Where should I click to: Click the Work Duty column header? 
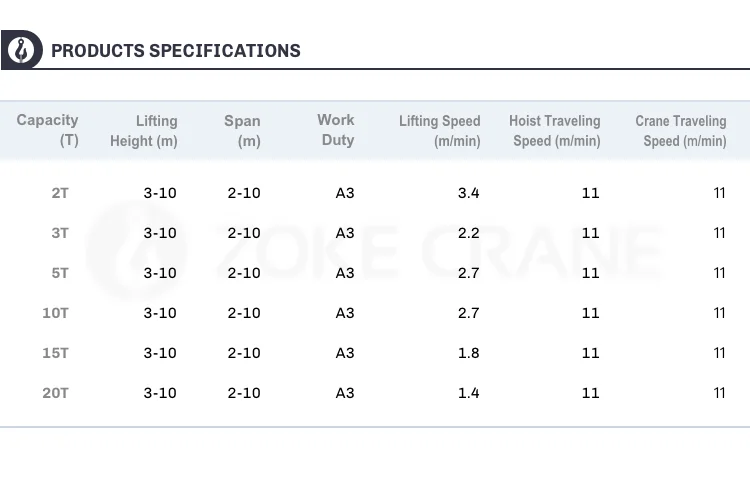click(x=336, y=130)
